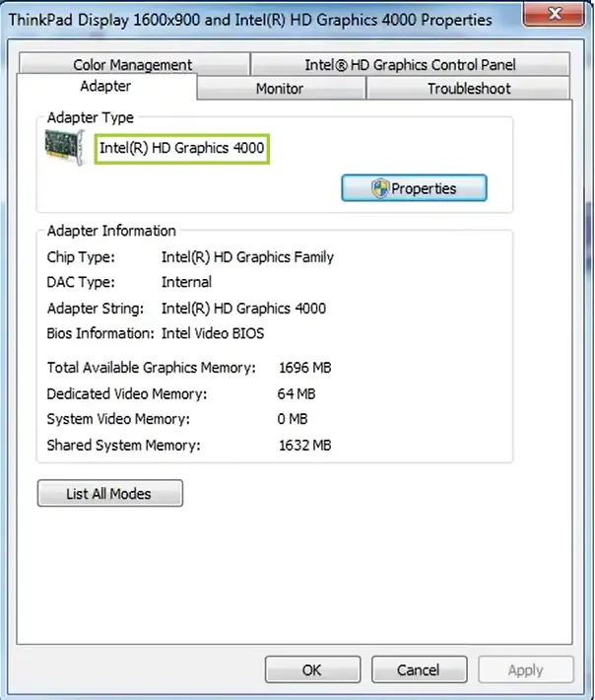Select the Adapter tab
Viewport: 595px width, 700px height.
[105, 87]
